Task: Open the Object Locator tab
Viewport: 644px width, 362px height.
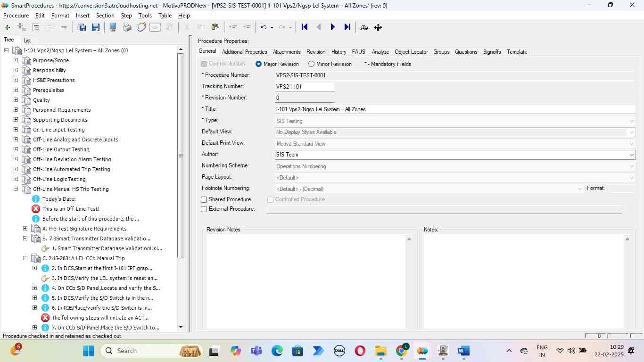Action: point(411,52)
